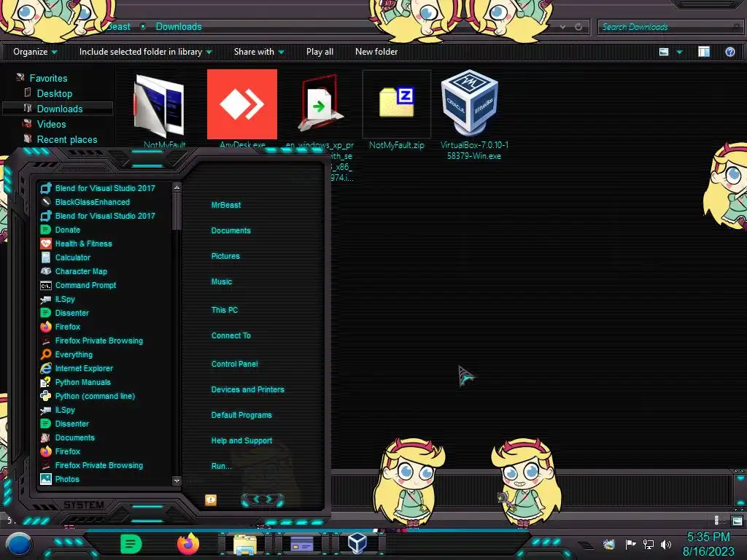
Task: Open the view options dropdown arrow
Action: pyautogui.click(x=679, y=52)
